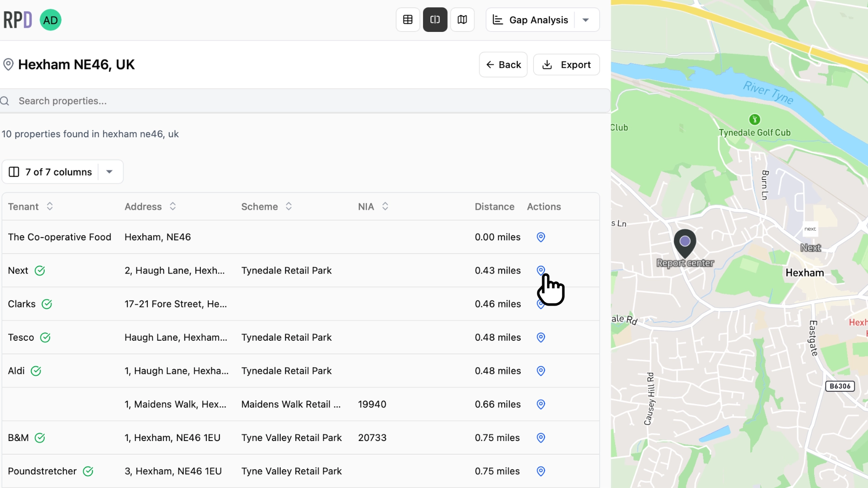Click the Tenant column sort chevrons
This screenshot has height=488, width=868.
tap(49, 206)
